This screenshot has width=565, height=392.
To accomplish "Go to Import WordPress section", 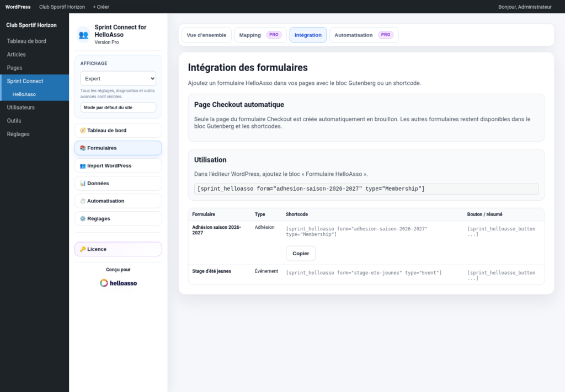I will (x=118, y=165).
